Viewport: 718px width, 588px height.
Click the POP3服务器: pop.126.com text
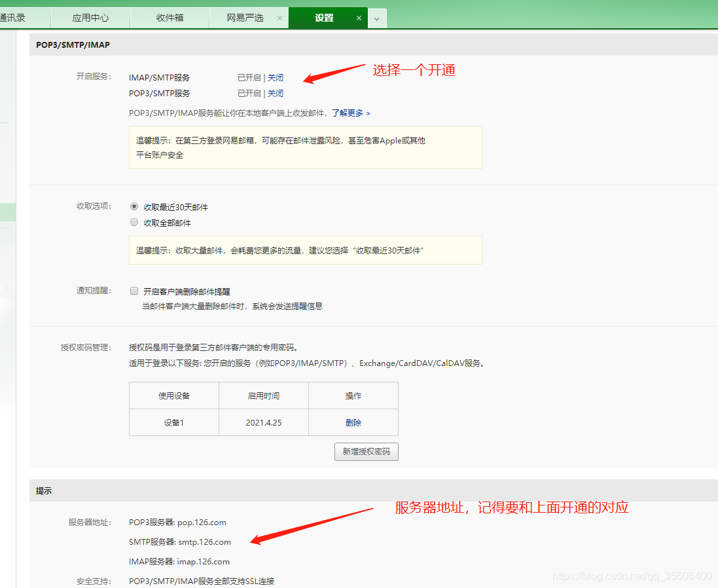tap(177, 523)
